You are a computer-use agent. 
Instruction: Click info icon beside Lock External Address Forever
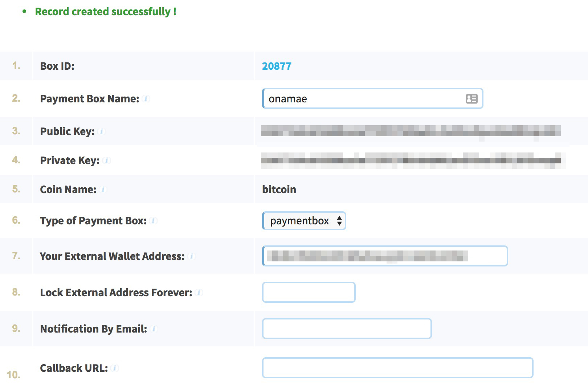pyautogui.click(x=199, y=293)
